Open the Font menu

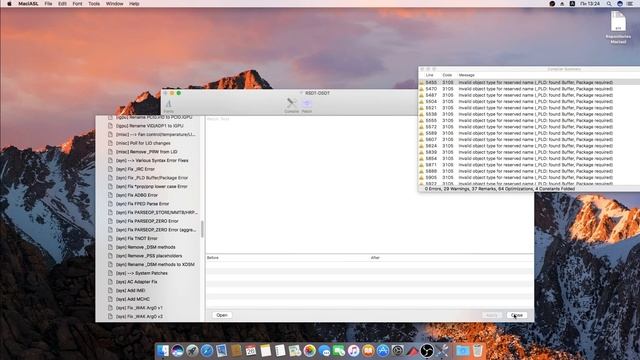pos(77,4)
